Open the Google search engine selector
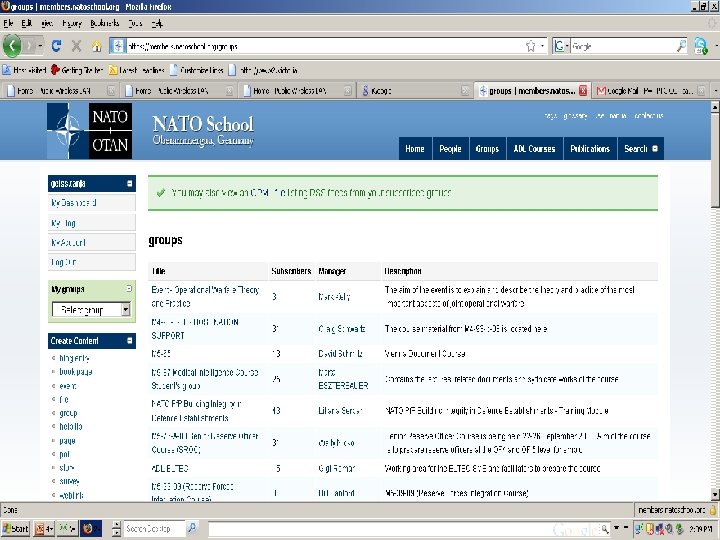Image resolution: width=720 pixels, height=540 pixels. pos(561,46)
